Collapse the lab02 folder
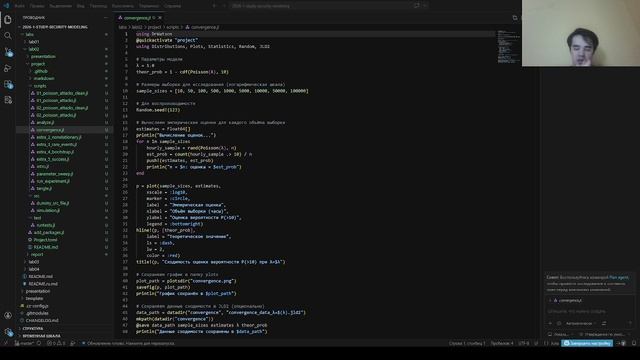This screenshot has width=640, height=360. click(x=34, y=49)
